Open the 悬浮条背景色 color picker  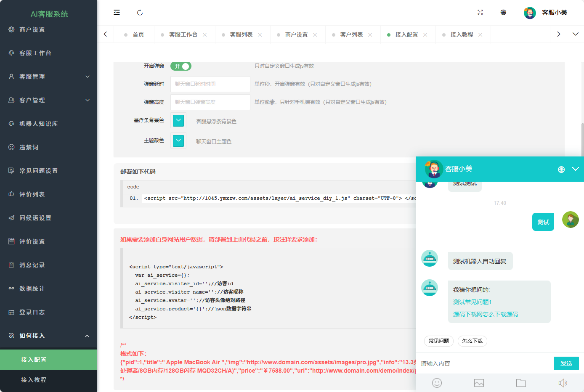178,121
